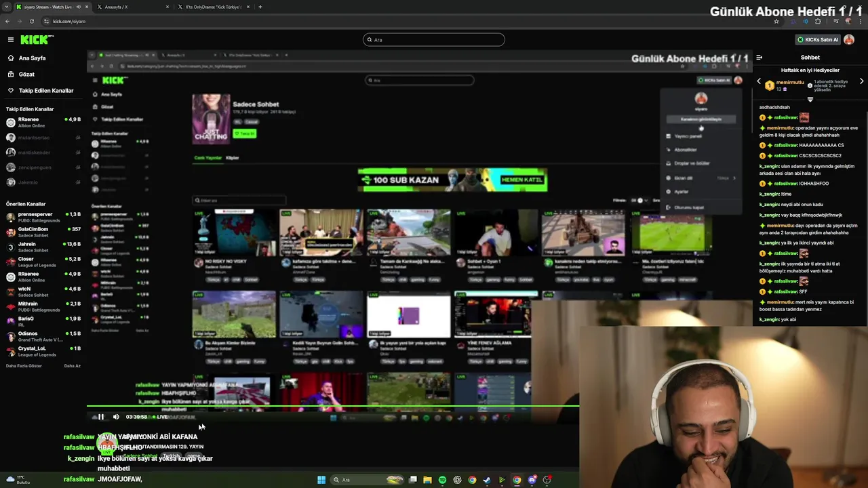Mute the stream volume icon
This screenshot has width=868, height=488.
[x=116, y=417]
